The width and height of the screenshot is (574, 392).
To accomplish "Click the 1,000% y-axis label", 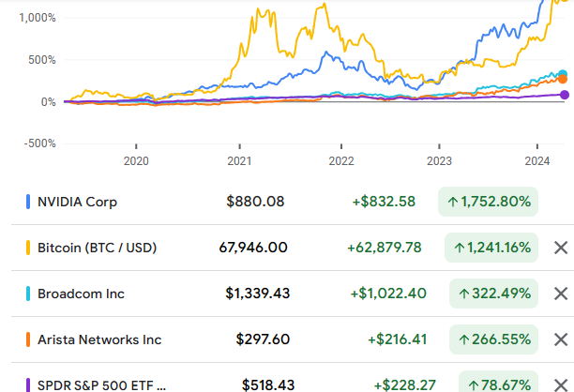I will click(38, 18).
